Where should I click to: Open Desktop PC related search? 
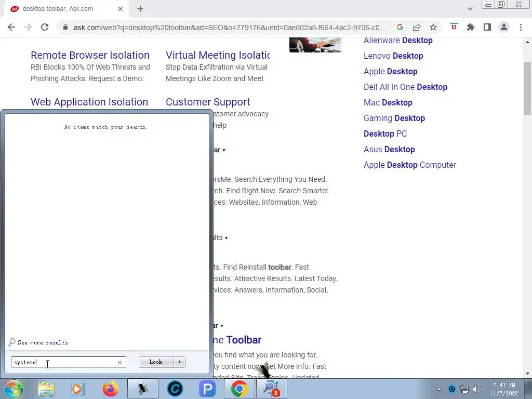(x=385, y=134)
